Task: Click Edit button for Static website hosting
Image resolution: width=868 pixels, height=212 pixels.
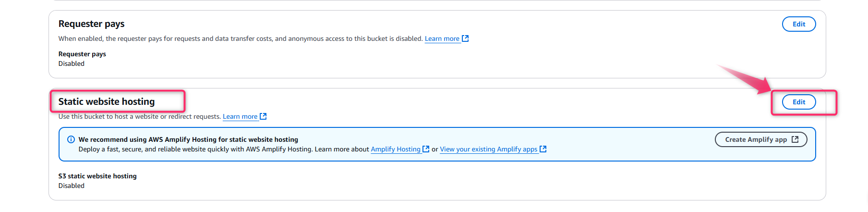Action: 799,102
